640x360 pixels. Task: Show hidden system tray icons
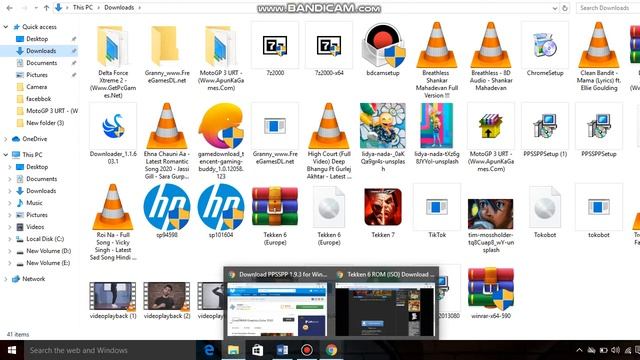(579, 350)
